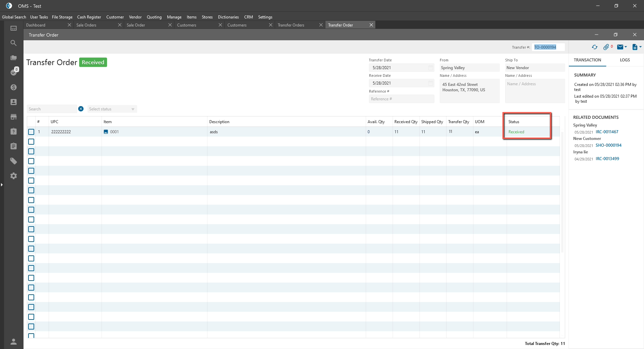
Task: Open the Quoting menu
Action: pos(154,17)
